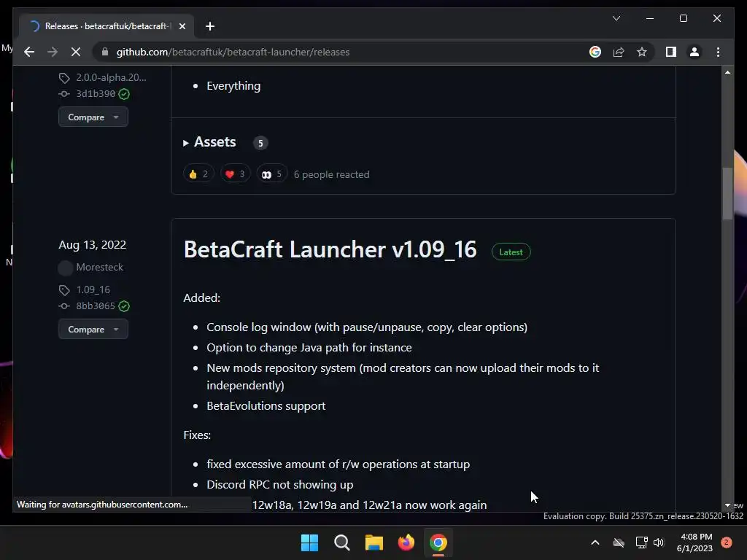Image resolution: width=747 pixels, height=560 pixels.
Task: Open Moresteck's profile link
Action: pyautogui.click(x=99, y=267)
